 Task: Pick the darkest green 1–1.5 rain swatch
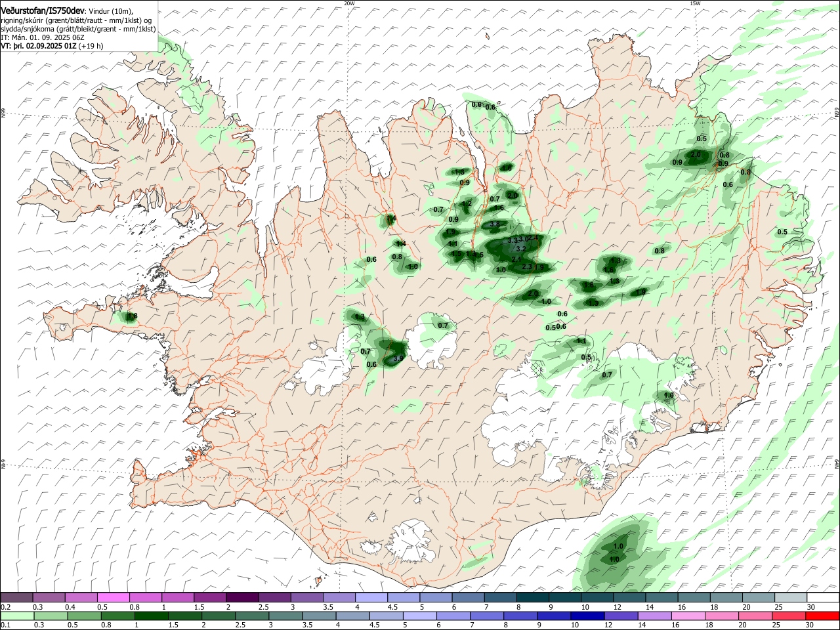150,616
